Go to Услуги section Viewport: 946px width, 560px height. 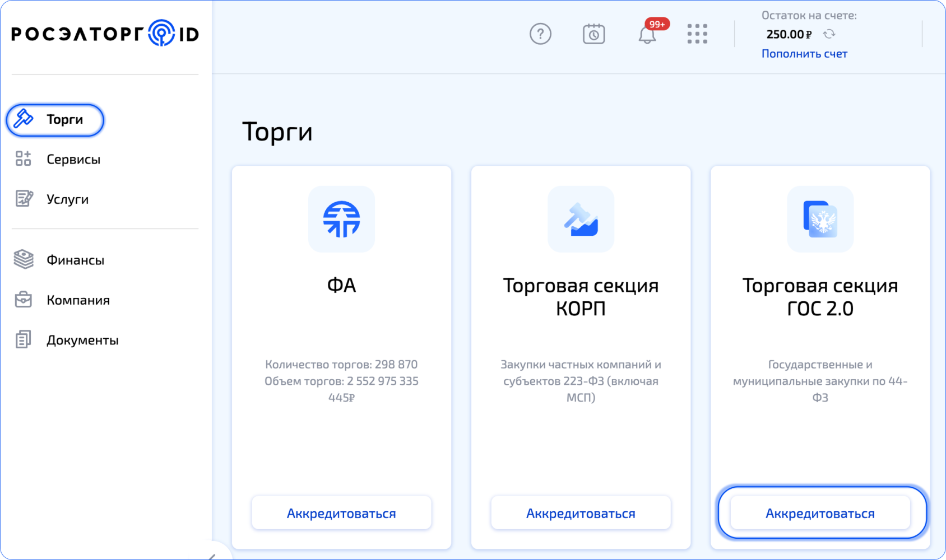click(x=68, y=199)
